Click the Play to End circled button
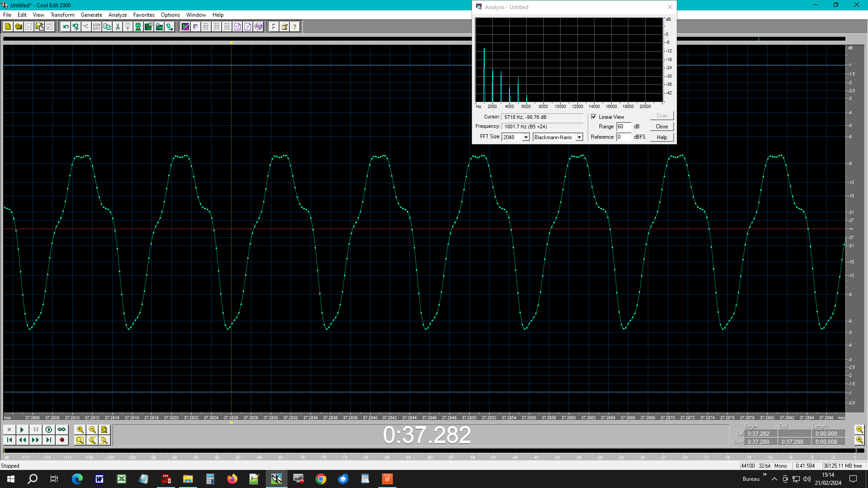Image resolution: width=868 pixels, height=488 pixels. [48, 430]
